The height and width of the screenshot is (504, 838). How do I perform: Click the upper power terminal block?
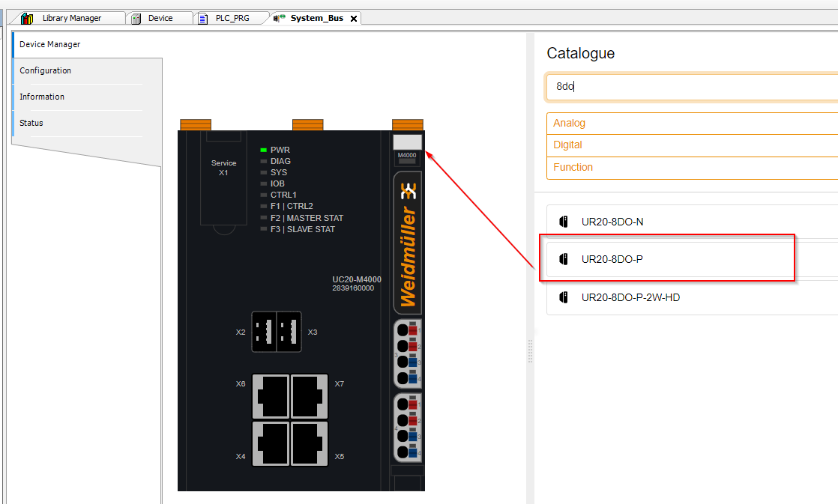pos(408,353)
